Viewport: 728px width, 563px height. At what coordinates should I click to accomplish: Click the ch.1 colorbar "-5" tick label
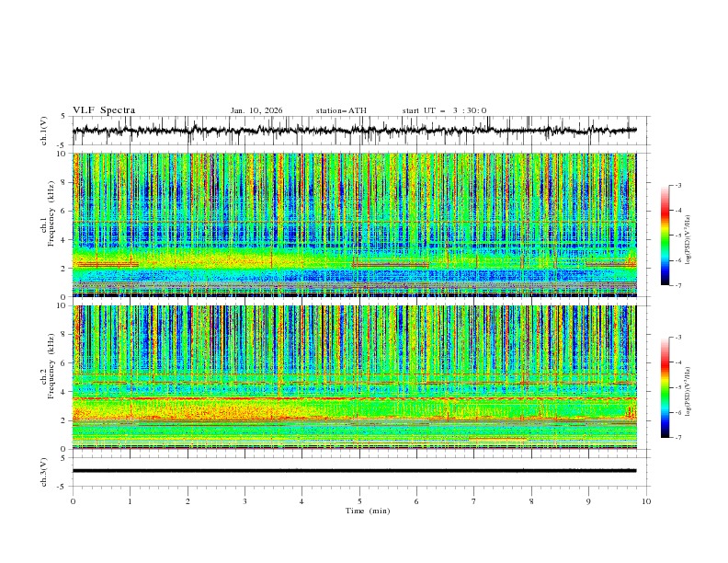click(x=678, y=236)
